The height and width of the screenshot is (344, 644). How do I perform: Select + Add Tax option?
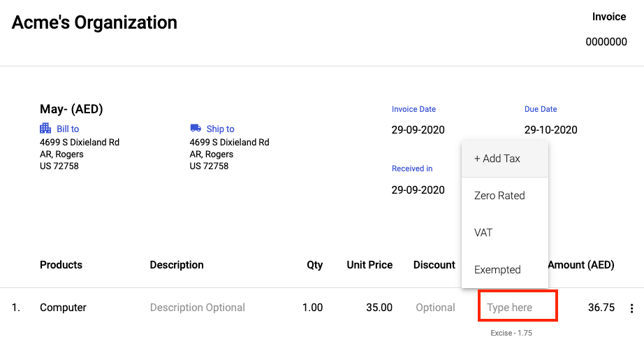pos(497,159)
